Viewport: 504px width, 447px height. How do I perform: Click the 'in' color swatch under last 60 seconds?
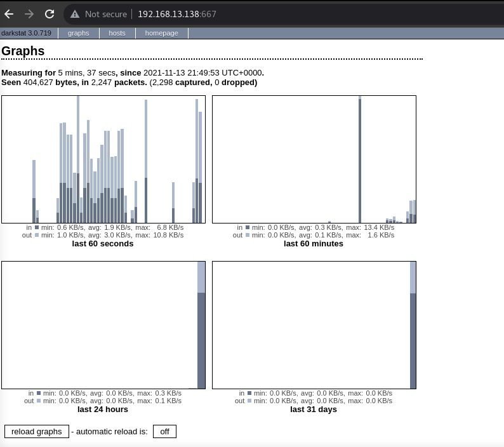pos(37,227)
